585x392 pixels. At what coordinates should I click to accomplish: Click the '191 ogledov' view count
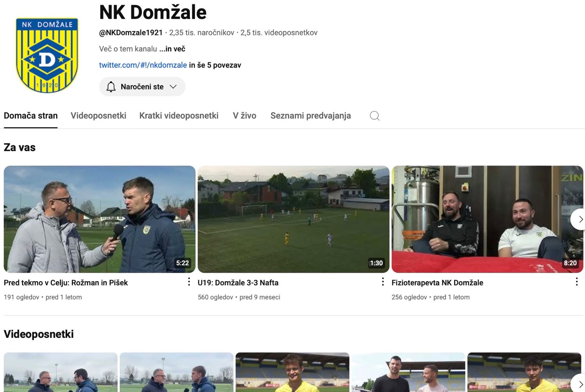pos(21,297)
